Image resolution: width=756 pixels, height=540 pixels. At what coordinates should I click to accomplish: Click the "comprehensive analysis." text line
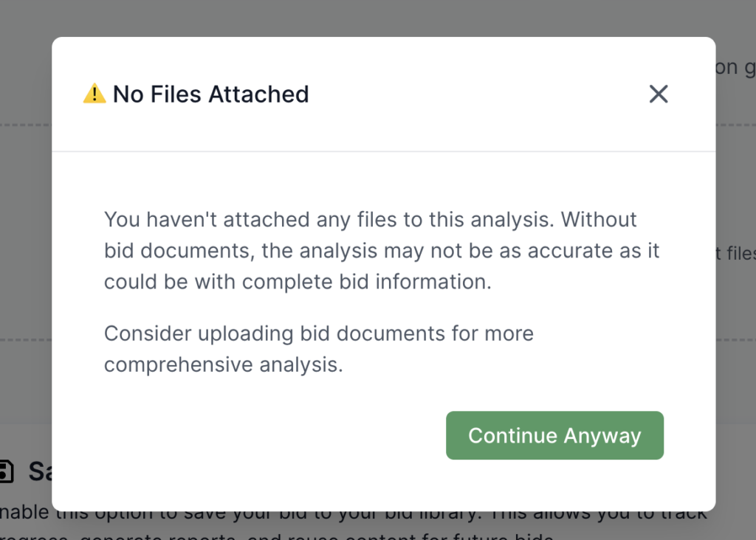223,364
